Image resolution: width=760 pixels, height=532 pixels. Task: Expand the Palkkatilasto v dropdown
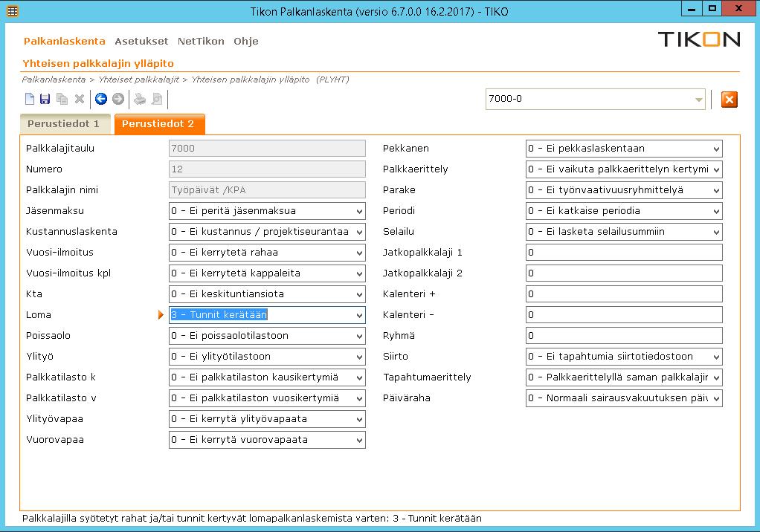click(x=359, y=398)
